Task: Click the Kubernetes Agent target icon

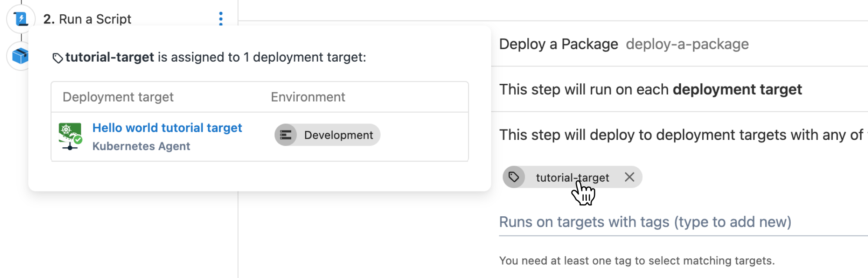Action: [x=70, y=136]
